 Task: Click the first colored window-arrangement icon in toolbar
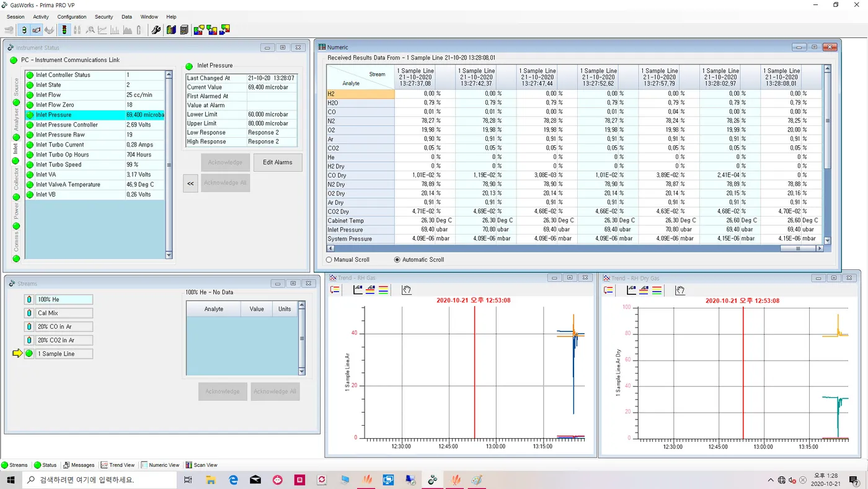tap(199, 30)
